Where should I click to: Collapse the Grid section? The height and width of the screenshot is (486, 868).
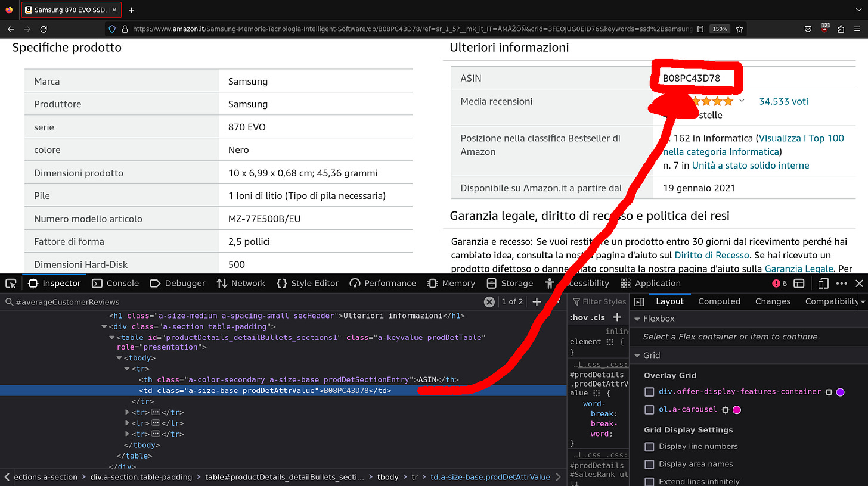(637, 356)
